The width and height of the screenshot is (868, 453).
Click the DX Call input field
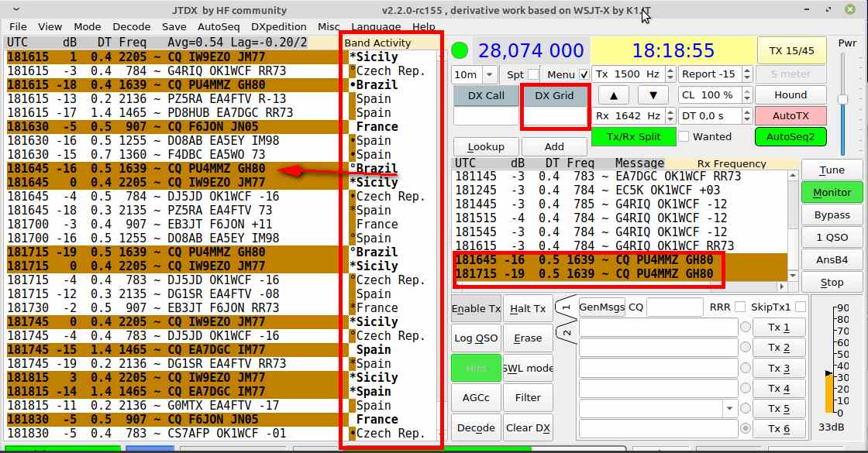(x=485, y=116)
